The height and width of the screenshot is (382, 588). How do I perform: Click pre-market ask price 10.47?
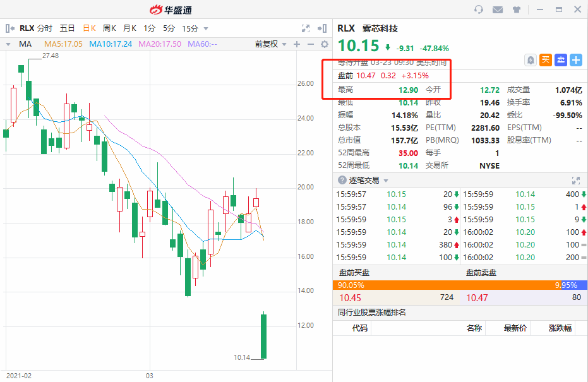(x=477, y=298)
